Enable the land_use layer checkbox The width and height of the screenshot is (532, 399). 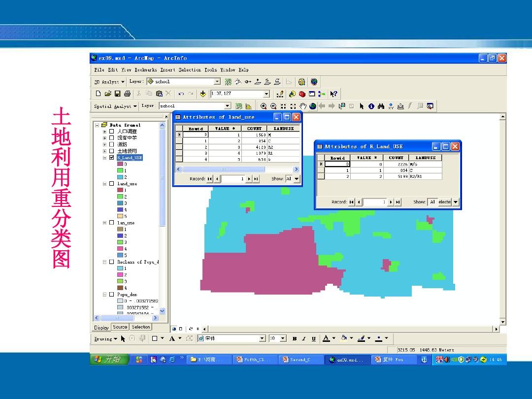coord(111,184)
